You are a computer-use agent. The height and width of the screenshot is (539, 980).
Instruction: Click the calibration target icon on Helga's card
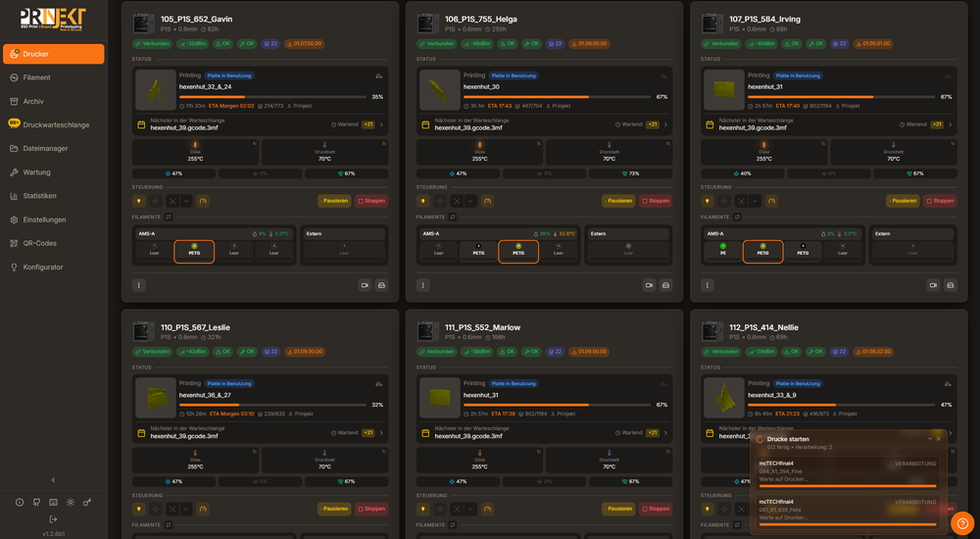(x=457, y=201)
